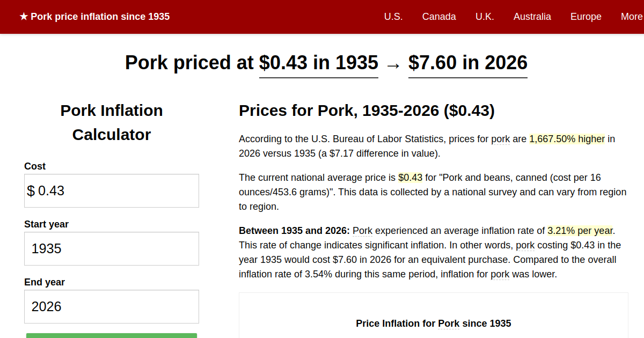Screen dimensions: 644x338
Task: Click the underlined $7.60 in 2026 link
Action: [467, 63]
